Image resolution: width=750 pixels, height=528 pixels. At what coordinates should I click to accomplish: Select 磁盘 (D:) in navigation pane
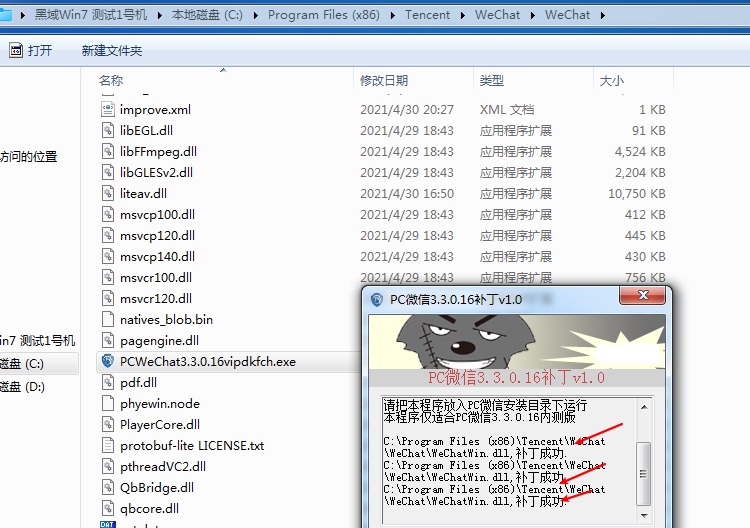(22, 386)
